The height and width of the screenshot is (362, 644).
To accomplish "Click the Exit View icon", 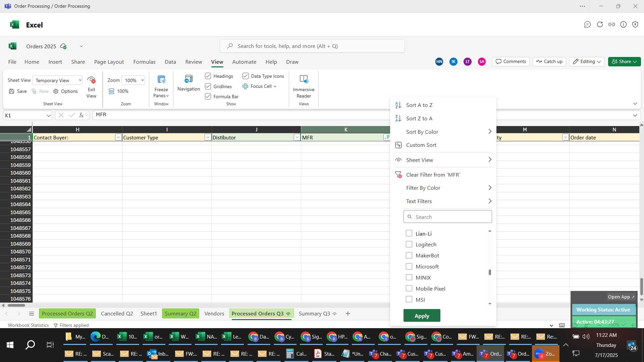I will (91, 80).
